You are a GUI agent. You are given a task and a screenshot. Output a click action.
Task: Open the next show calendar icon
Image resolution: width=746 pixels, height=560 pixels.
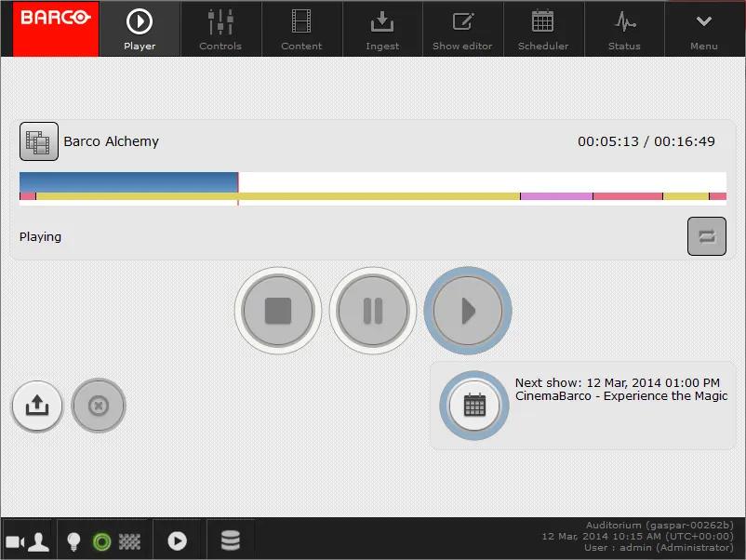[x=474, y=405]
